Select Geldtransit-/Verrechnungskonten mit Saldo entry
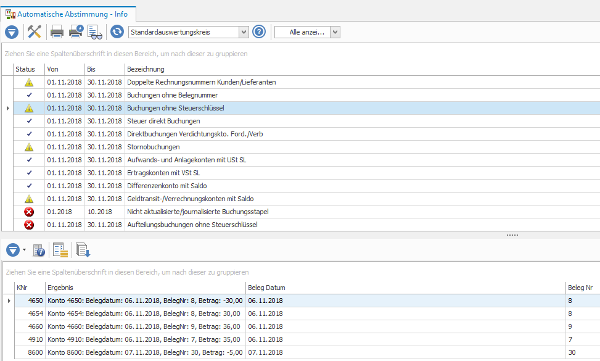 (191, 199)
